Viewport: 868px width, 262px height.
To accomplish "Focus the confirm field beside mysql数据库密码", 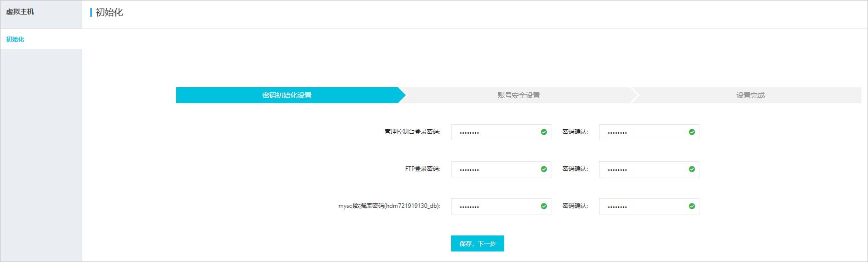I will (x=642, y=206).
